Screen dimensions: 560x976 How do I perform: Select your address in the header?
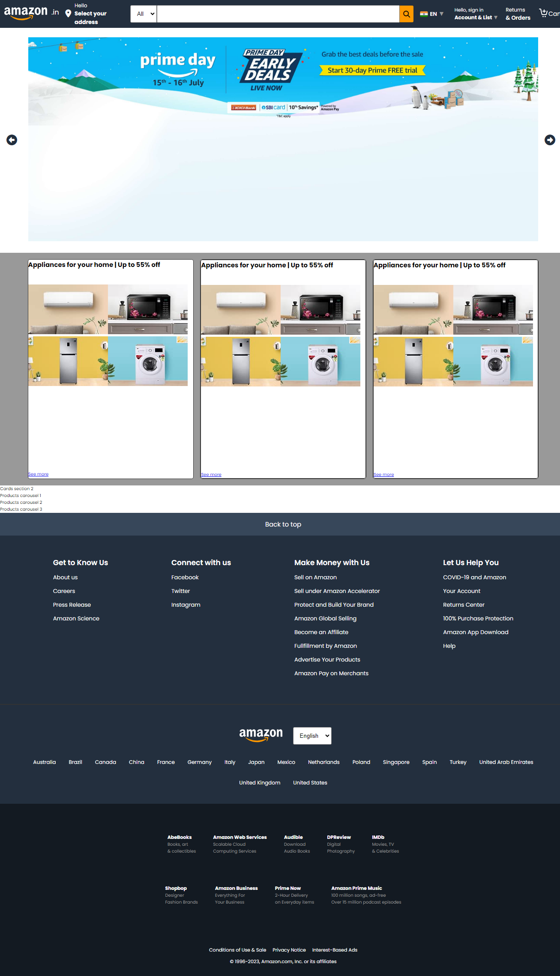[90, 18]
